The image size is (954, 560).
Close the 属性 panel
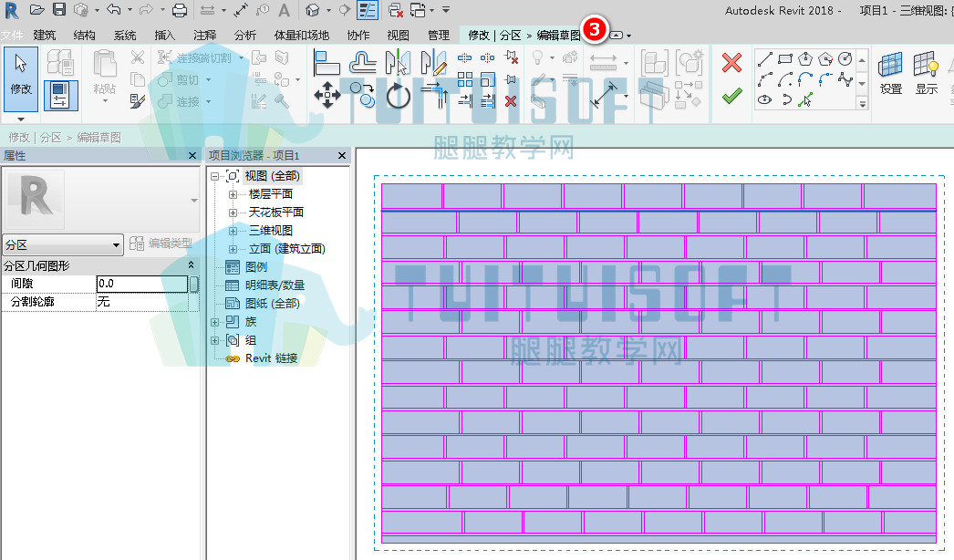click(192, 156)
